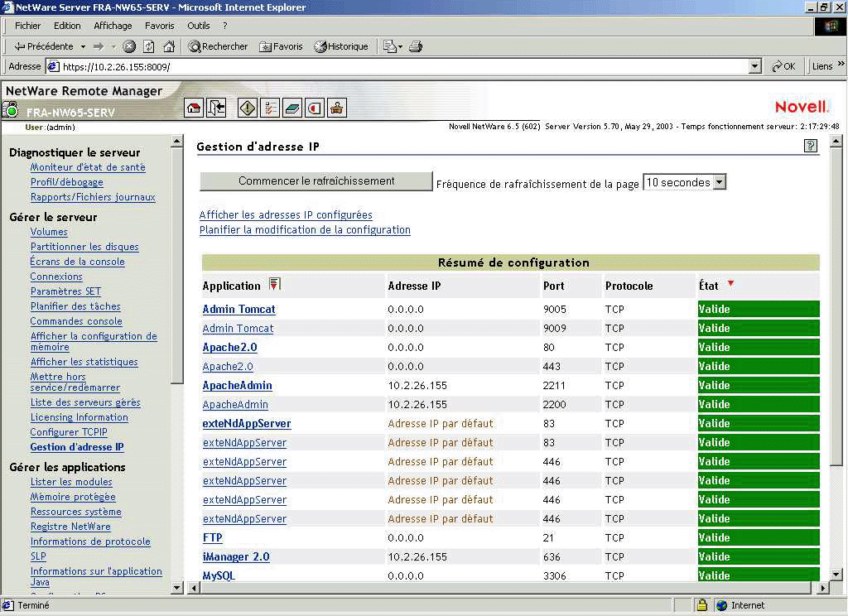Viewport: 848px width, 616px height.
Task: Expand the Précédente back history arrow
Action: tap(82, 46)
